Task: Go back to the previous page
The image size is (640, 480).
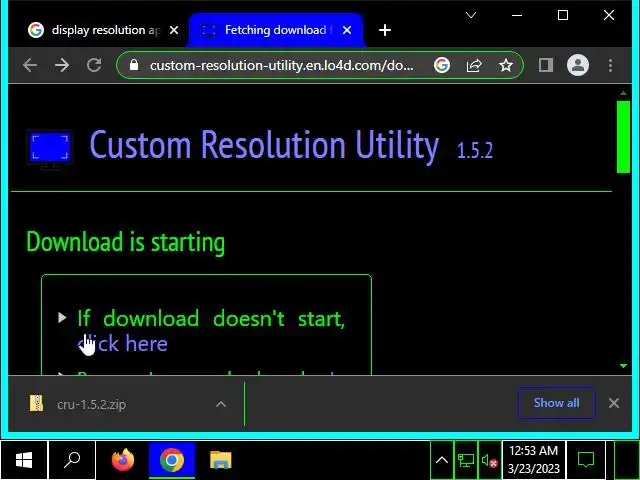Action: pos(30,65)
